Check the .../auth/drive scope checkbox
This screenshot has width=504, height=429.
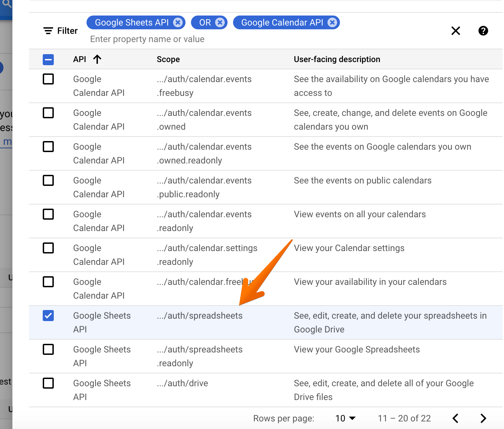[48, 383]
